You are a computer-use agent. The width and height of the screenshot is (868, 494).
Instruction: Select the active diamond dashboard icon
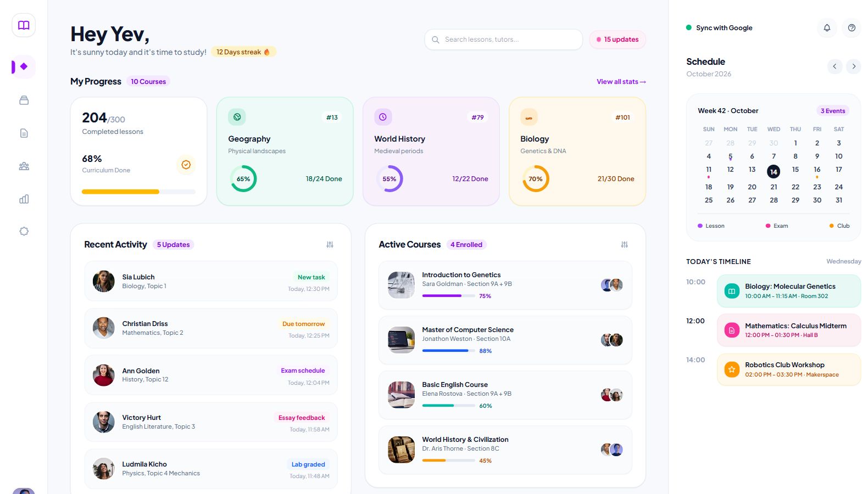[24, 66]
